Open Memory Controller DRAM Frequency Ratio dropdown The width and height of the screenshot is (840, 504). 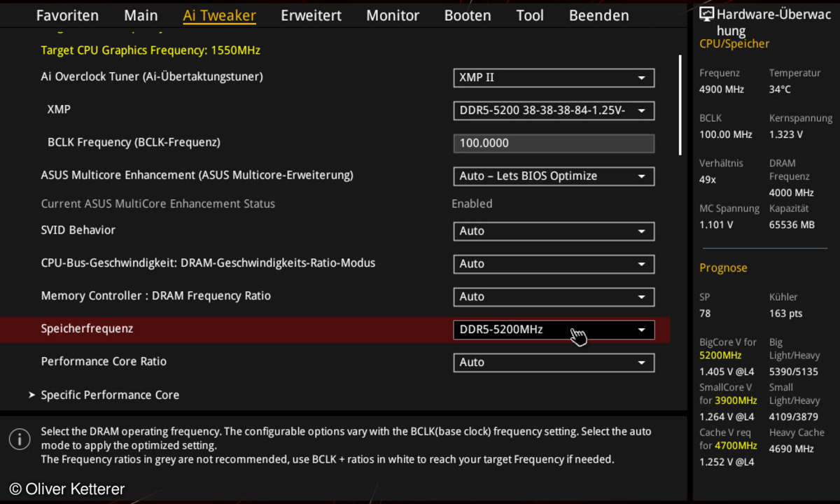pos(553,297)
